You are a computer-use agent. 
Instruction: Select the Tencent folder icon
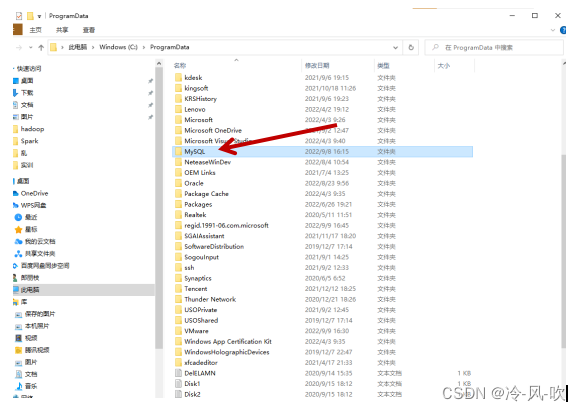(x=179, y=289)
